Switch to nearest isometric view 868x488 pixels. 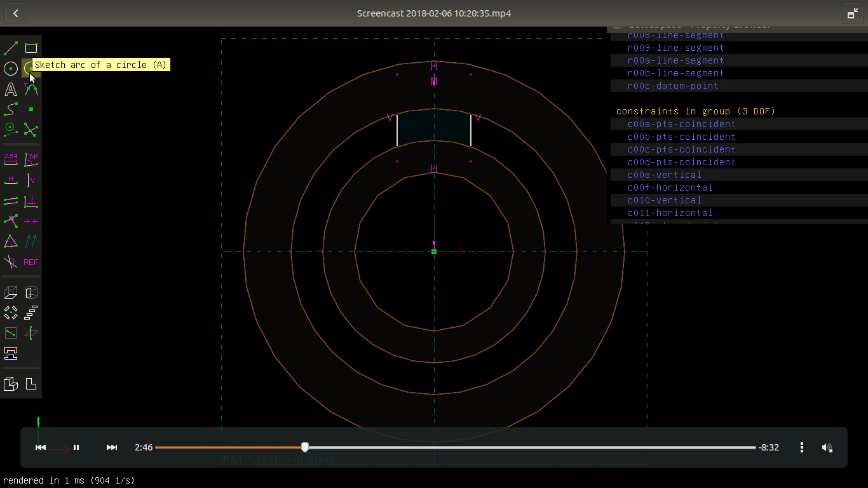(11, 384)
